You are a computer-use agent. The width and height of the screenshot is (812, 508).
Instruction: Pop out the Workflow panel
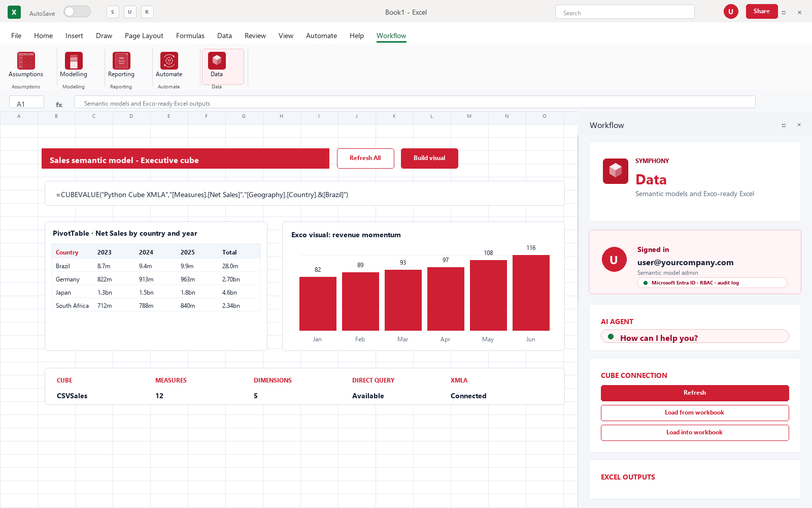coord(784,125)
